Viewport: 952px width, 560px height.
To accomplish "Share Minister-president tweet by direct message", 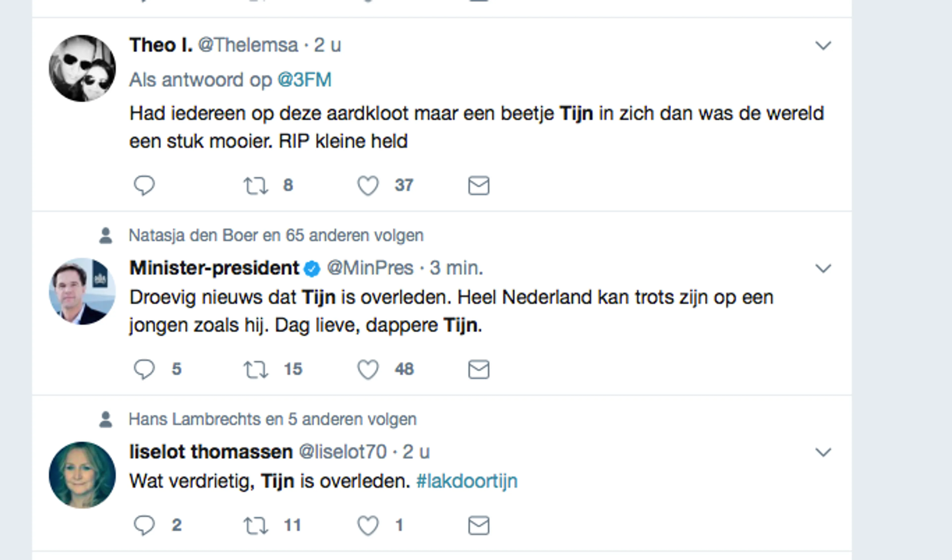I will click(479, 369).
